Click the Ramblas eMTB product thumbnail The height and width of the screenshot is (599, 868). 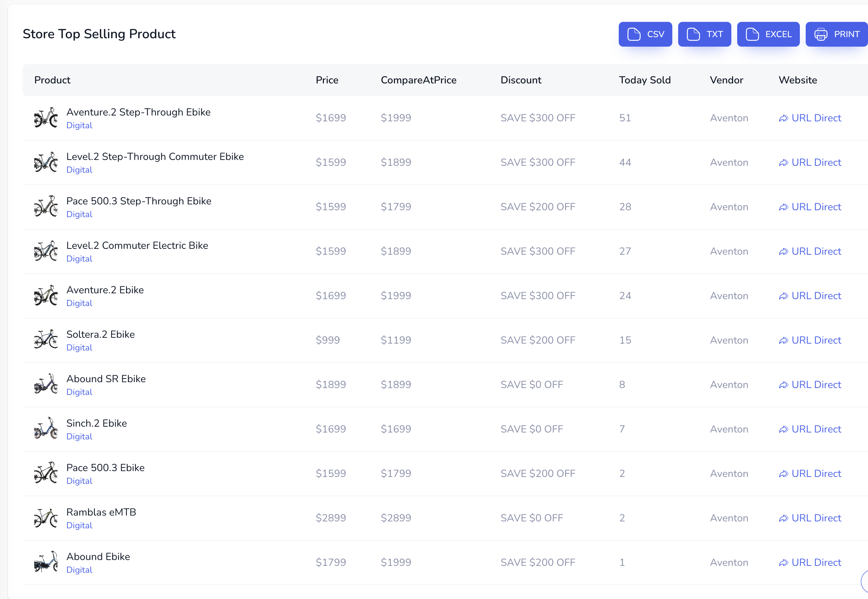click(46, 517)
